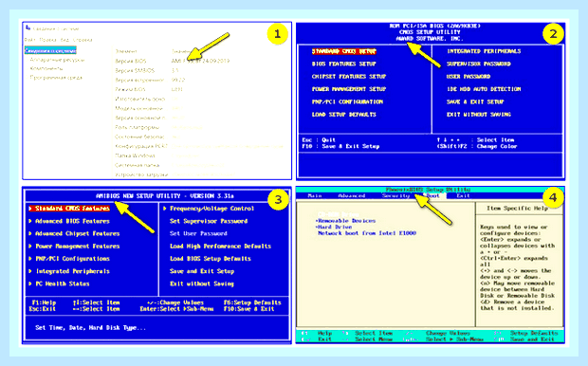Switch to the Advanced tab in PhoenixBIOS
Screen dimensions: 588x366
[x=351, y=195]
